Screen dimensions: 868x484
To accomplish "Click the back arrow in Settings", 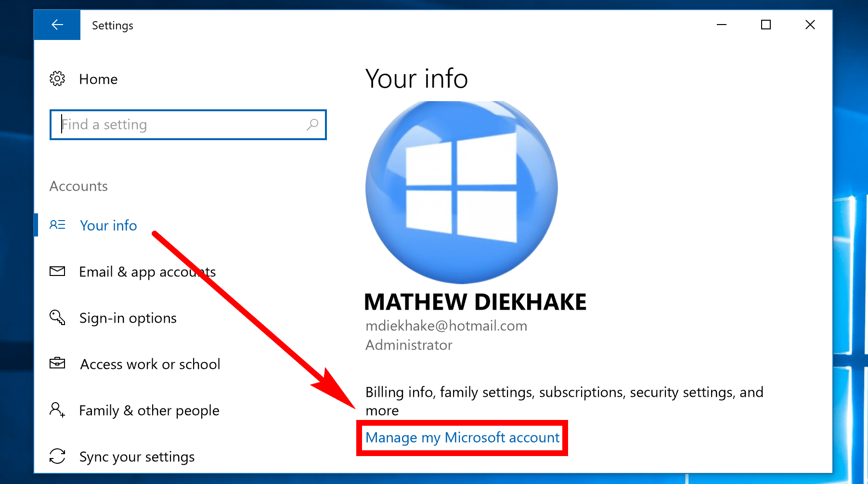I will click(57, 25).
